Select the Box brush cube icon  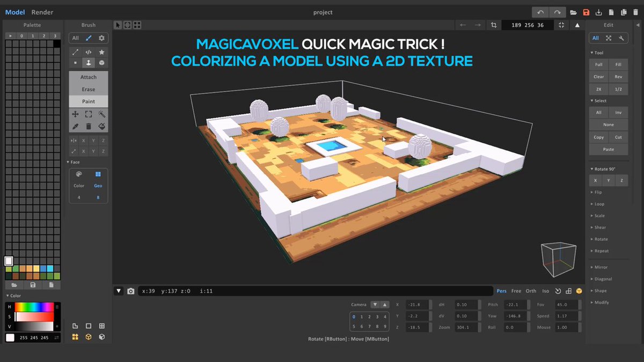101,63
